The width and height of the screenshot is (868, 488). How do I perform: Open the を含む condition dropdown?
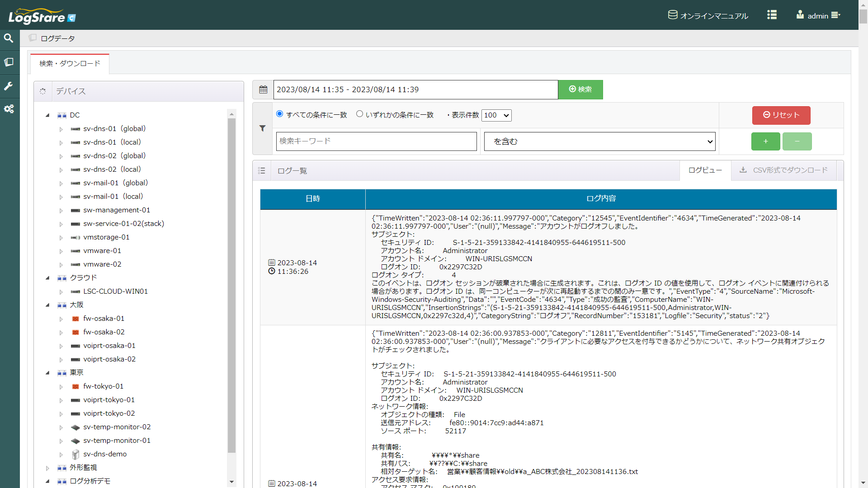pyautogui.click(x=599, y=141)
